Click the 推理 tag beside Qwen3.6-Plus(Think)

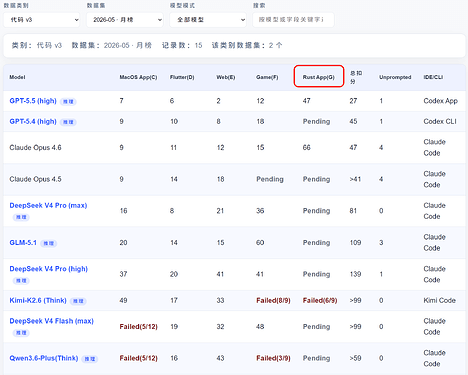90,359
